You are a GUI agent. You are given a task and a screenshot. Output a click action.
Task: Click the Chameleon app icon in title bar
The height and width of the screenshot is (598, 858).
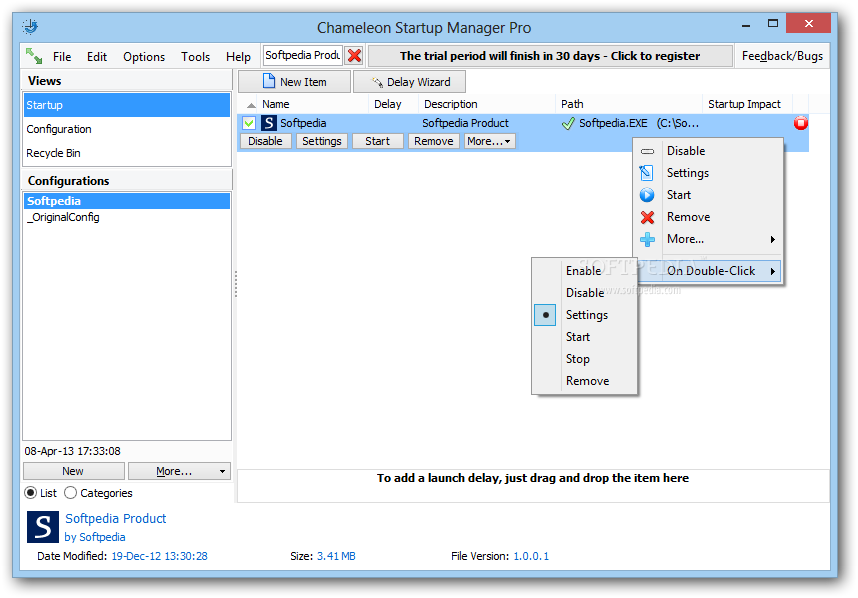pos(30,26)
